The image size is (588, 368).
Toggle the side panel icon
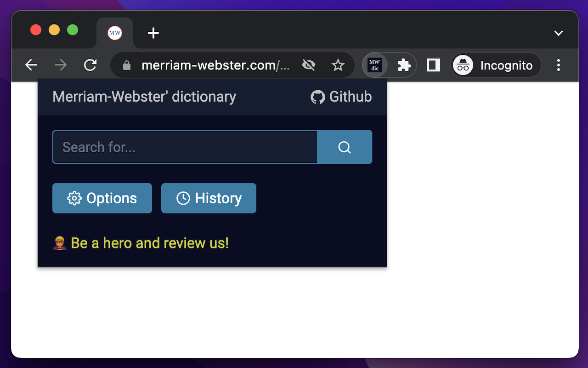coord(433,65)
